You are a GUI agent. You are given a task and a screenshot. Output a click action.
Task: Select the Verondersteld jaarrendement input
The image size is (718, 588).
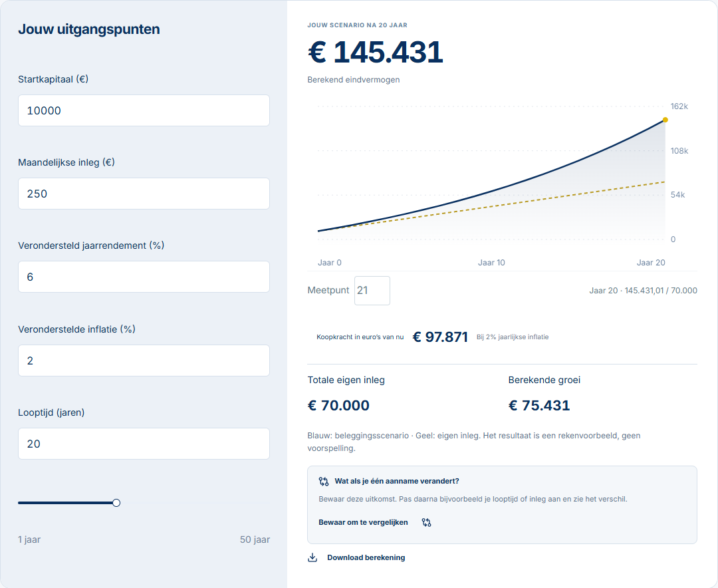pyautogui.click(x=144, y=277)
